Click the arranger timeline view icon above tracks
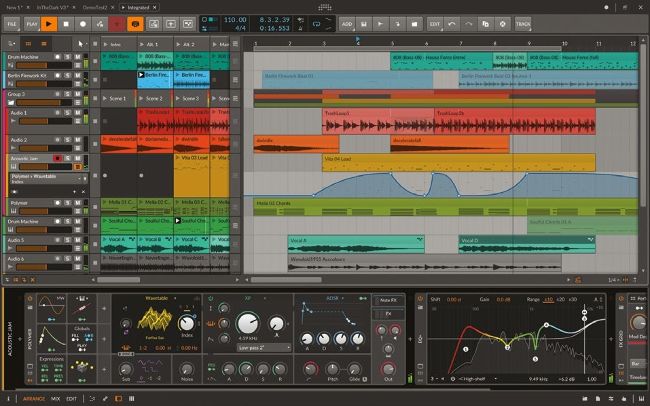The image size is (650, 406). pyautogui.click(x=44, y=44)
